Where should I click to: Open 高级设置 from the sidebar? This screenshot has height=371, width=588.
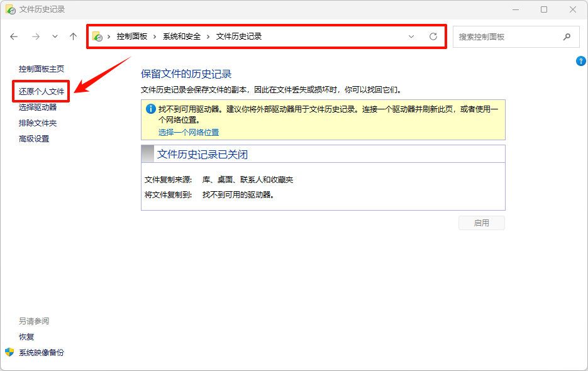click(x=32, y=138)
